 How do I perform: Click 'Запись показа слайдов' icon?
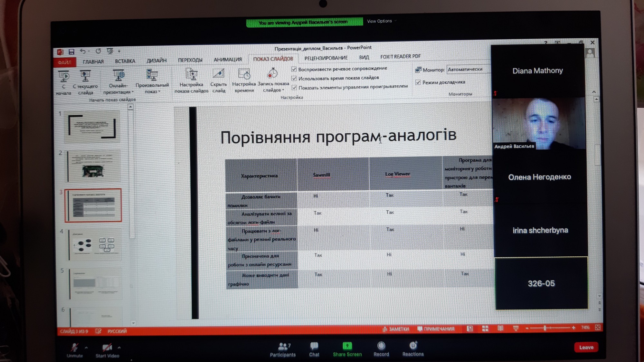pos(272,73)
